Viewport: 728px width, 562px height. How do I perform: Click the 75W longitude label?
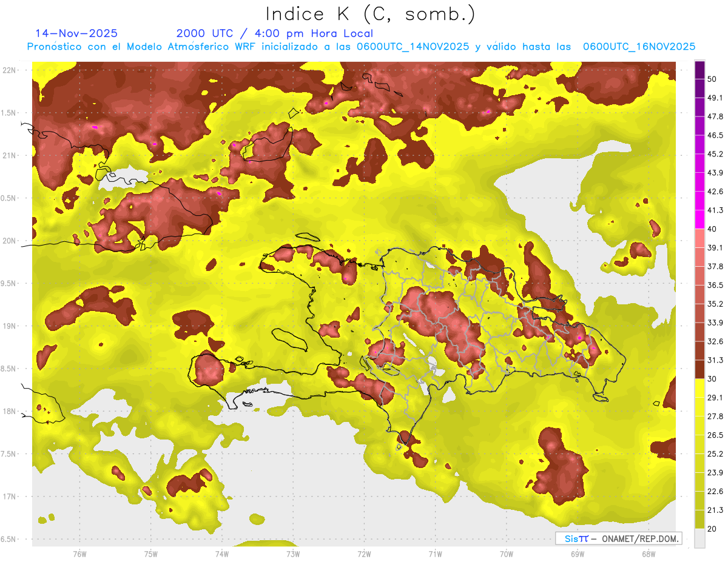click(x=151, y=554)
